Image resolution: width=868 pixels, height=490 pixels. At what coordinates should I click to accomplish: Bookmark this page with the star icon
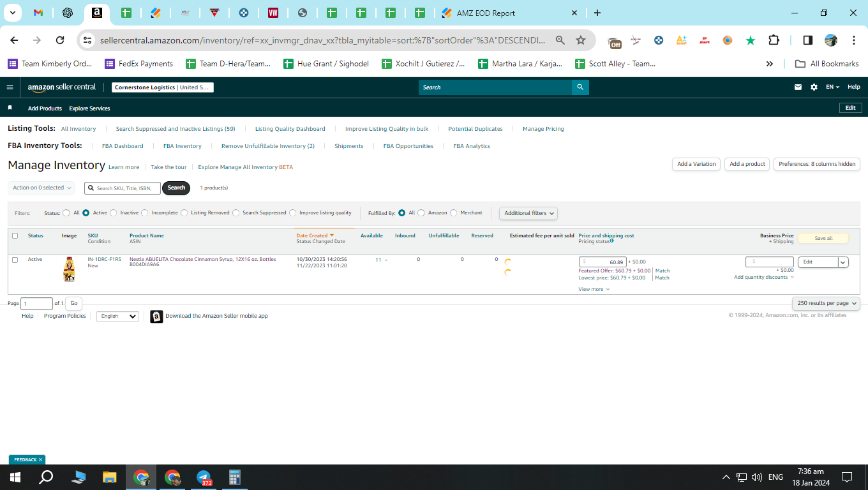tap(581, 40)
